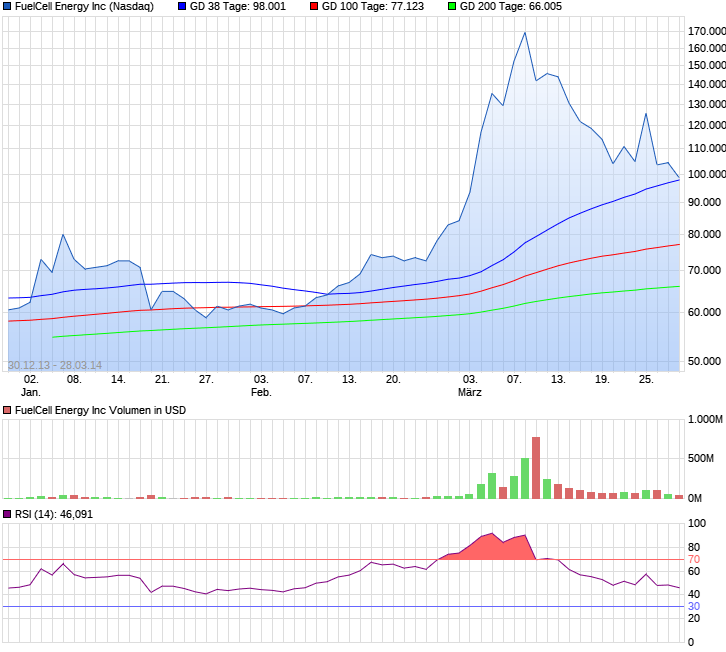
Task: Click the red overbought RSI shaded area
Action: coord(492,549)
